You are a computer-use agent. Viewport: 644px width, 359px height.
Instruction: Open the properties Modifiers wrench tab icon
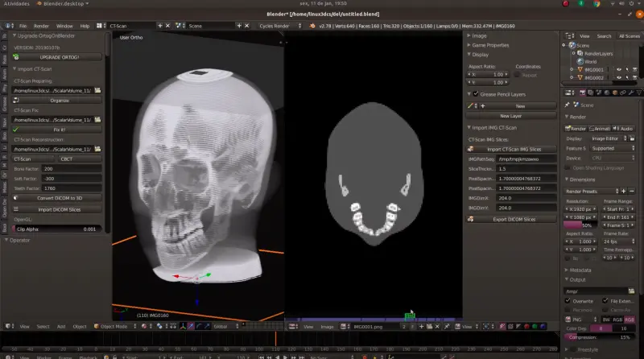click(631, 93)
